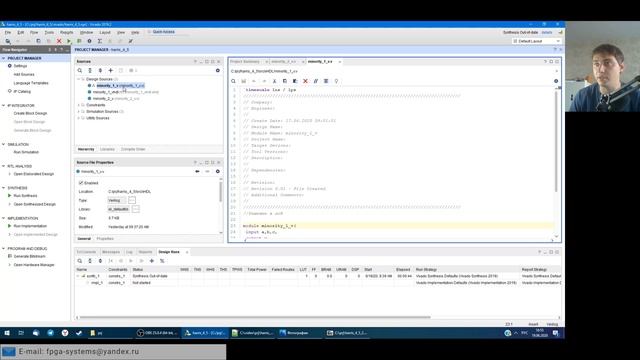640x360 pixels.
Task: Open the File menu
Action: tap(8, 32)
